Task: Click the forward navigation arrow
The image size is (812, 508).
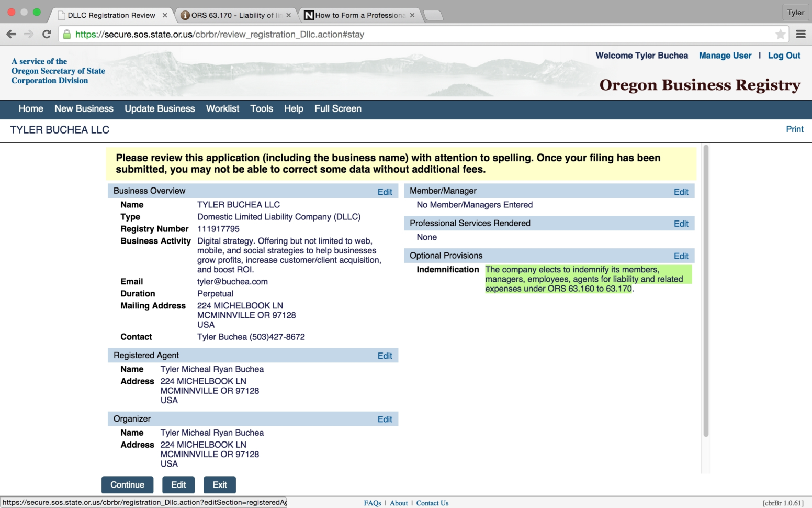Action: (x=28, y=34)
